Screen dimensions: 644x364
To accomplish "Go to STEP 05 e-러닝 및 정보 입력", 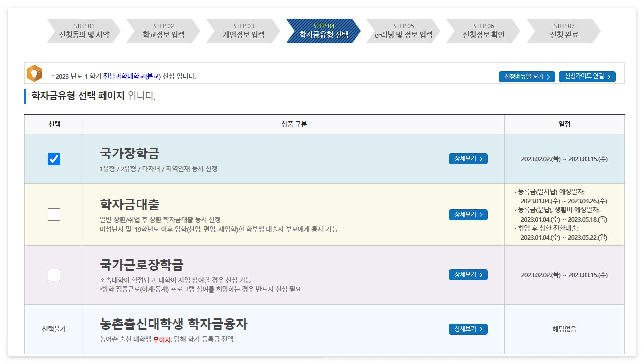I will [403, 31].
